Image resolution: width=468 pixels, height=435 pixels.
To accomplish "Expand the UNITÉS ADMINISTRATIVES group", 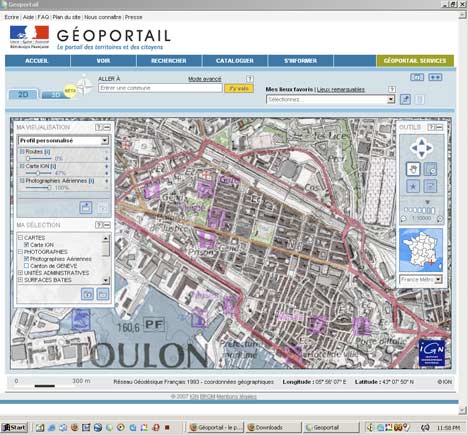I will pos(20,273).
